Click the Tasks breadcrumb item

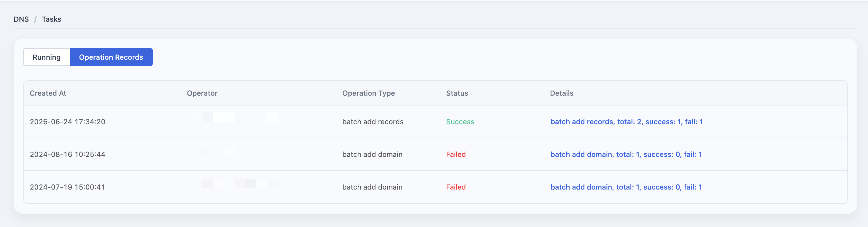click(x=52, y=19)
